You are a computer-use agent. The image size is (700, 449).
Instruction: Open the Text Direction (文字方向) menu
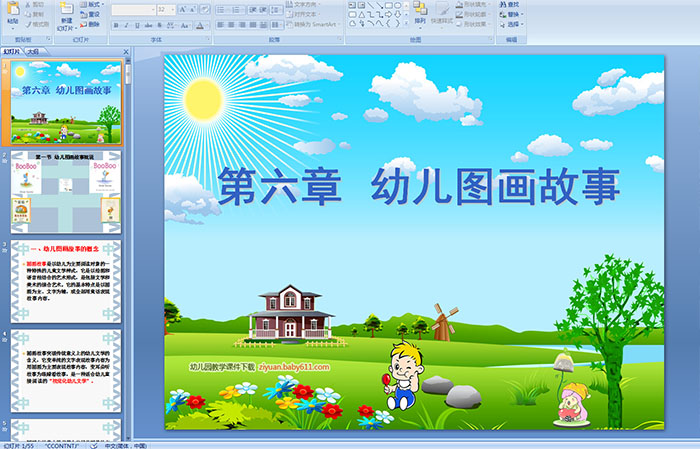click(x=304, y=4)
